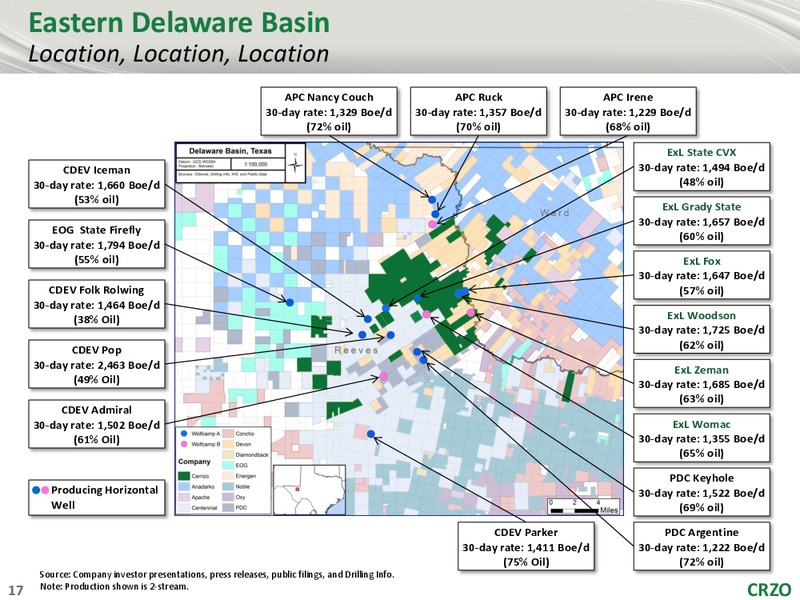Select the blue well dot at EOG State Firefly arrow
The height and width of the screenshot is (600, 800).
click(x=290, y=302)
